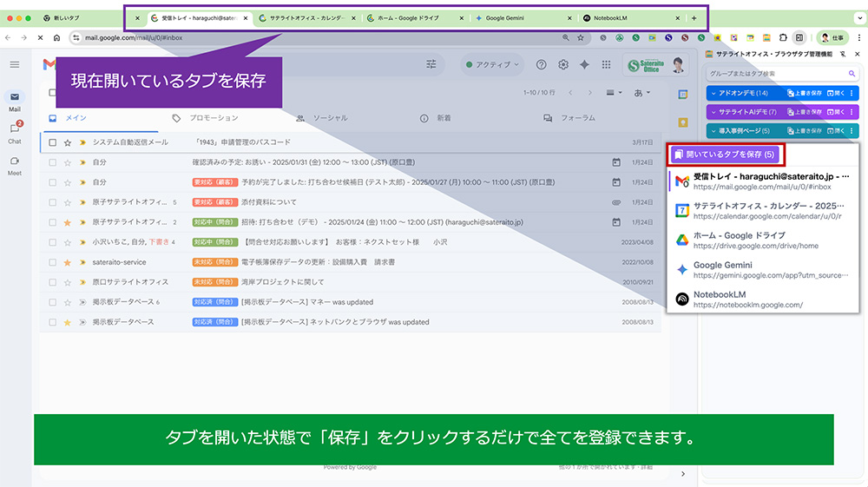This screenshot has width=868, height=487.
Task: Open Chrome three-dot menu
Action: 858,37
